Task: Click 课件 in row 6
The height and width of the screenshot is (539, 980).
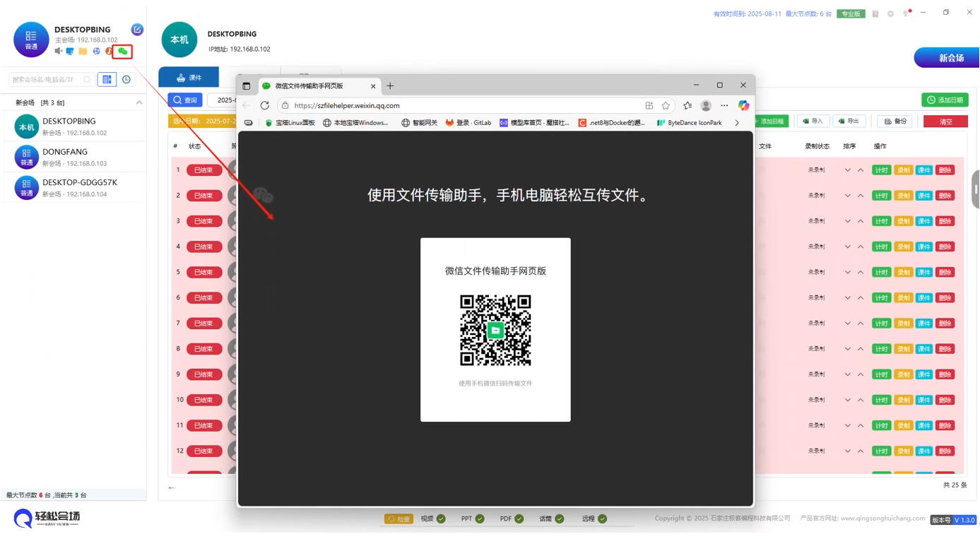Action: coord(924,297)
